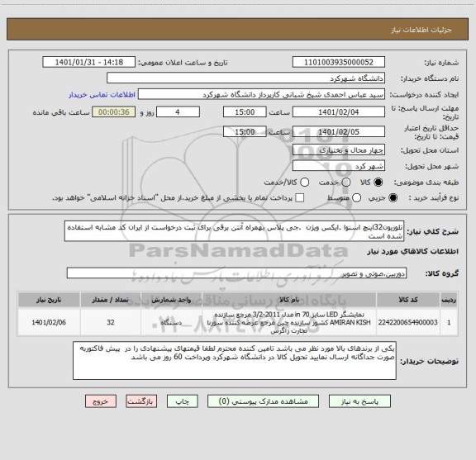Click the نام کالا column header
Viewport: 476px width, 460px height.
[x=289, y=300]
